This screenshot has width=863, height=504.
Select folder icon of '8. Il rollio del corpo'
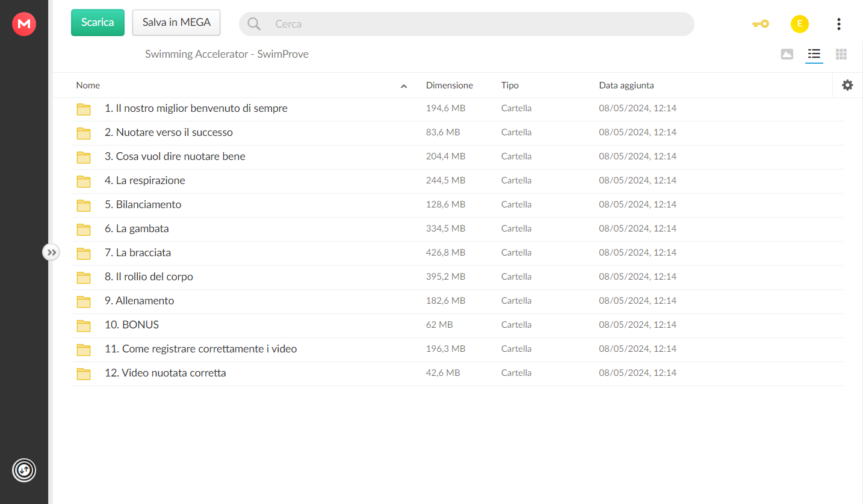point(84,277)
